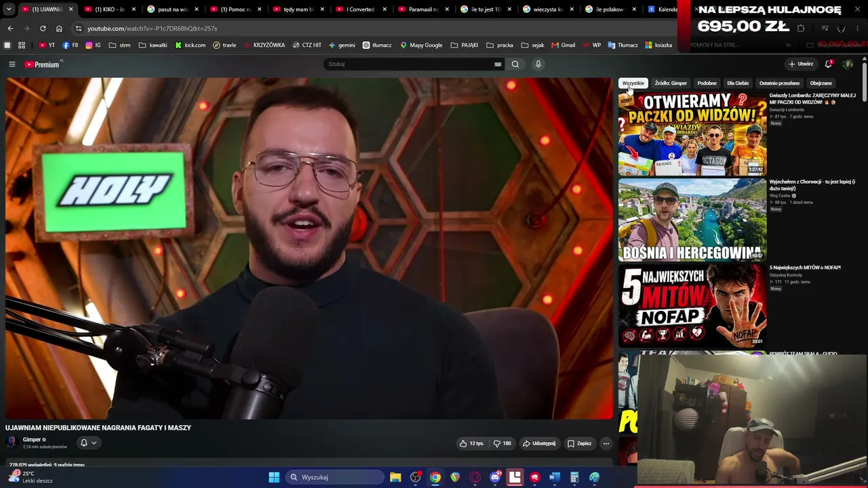Open Gimper channel avatar
This screenshot has width=868, height=488.
(x=12, y=443)
